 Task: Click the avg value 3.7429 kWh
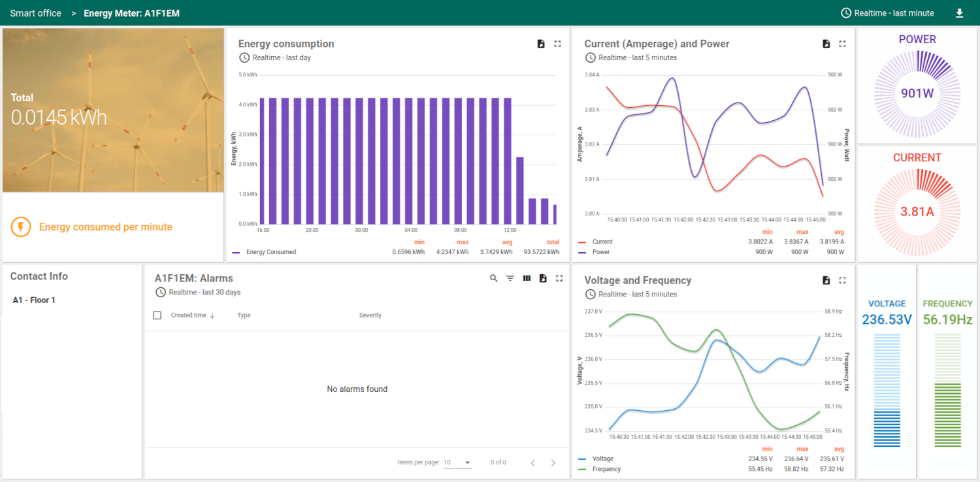(496, 252)
